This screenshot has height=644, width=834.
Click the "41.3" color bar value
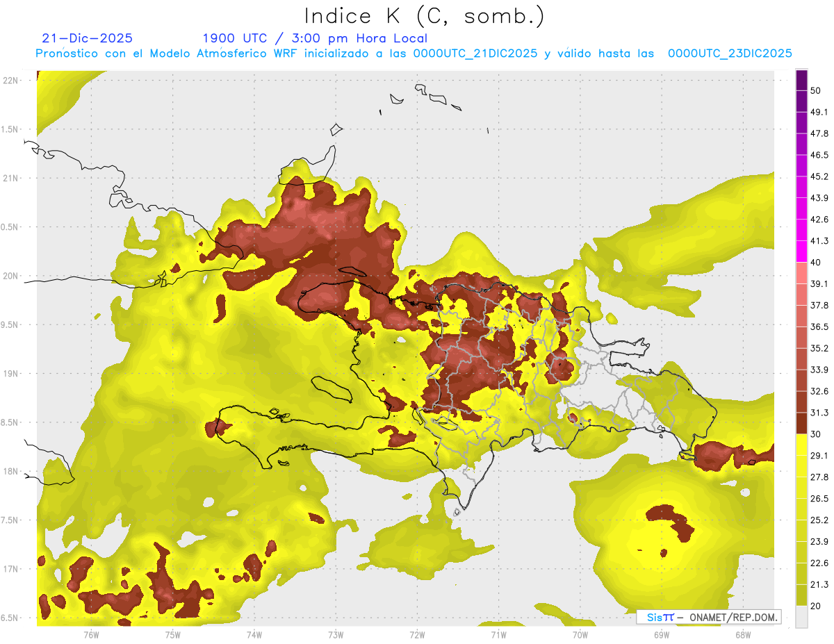coord(819,241)
